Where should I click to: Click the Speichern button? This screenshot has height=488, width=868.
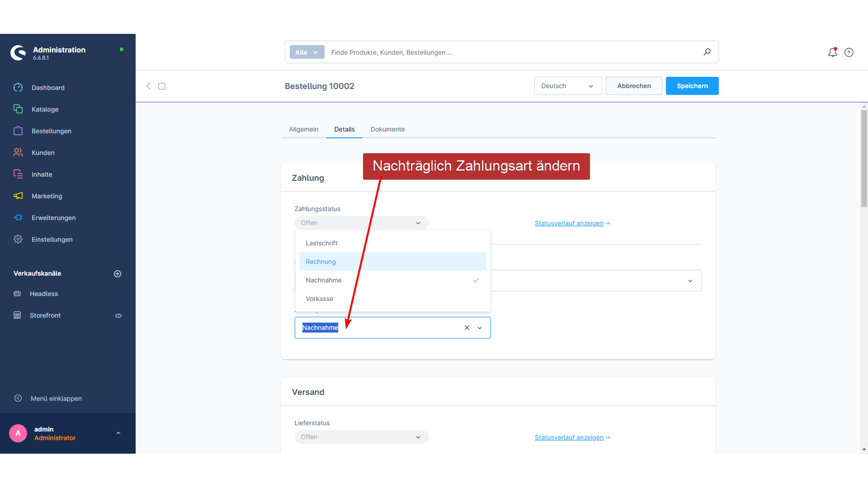pyautogui.click(x=692, y=86)
